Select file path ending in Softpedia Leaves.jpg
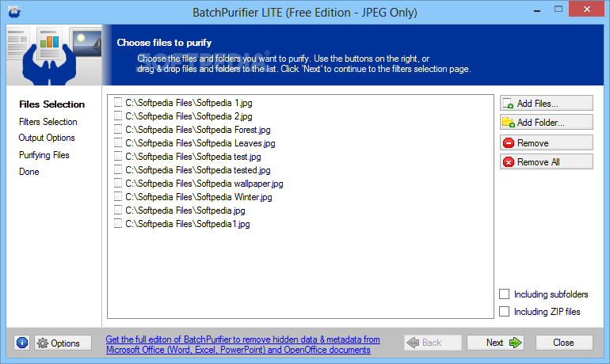 point(200,143)
